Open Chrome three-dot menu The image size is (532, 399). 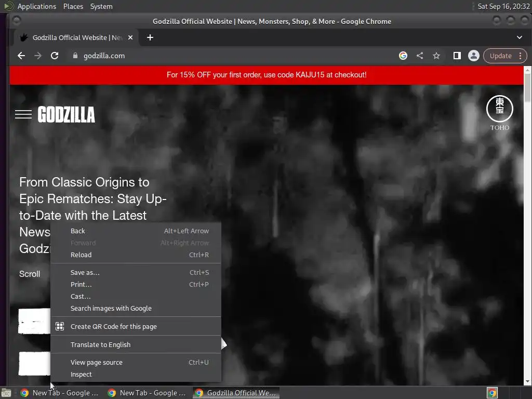pyautogui.click(x=521, y=56)
